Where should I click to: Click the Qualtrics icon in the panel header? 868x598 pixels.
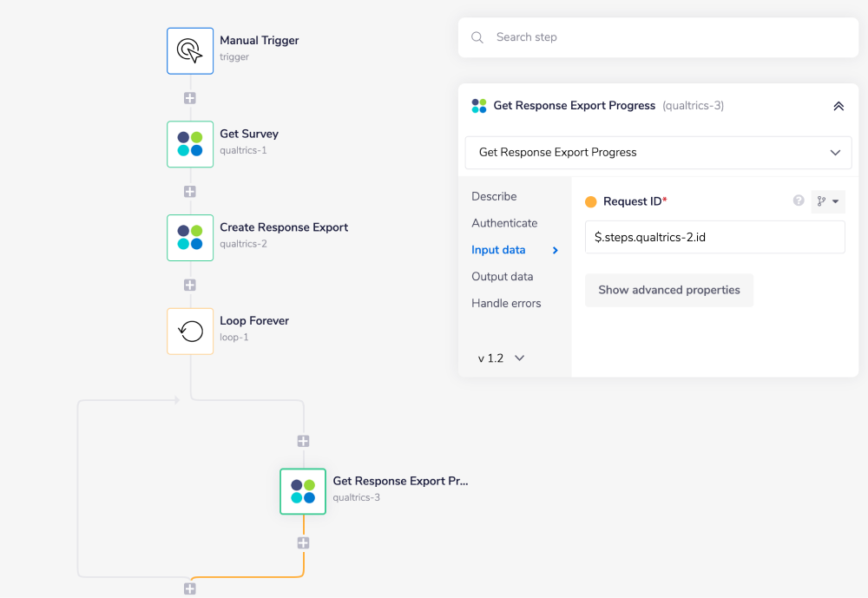coord(478,105)
